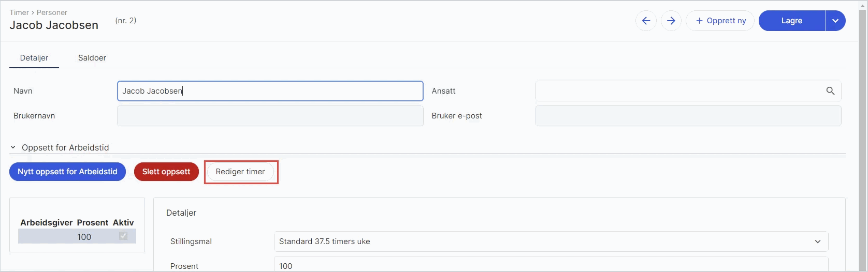This screenshot has height=272, width=868.
Task: Click the Brukernavn field
Action: [x=270, y=116]
